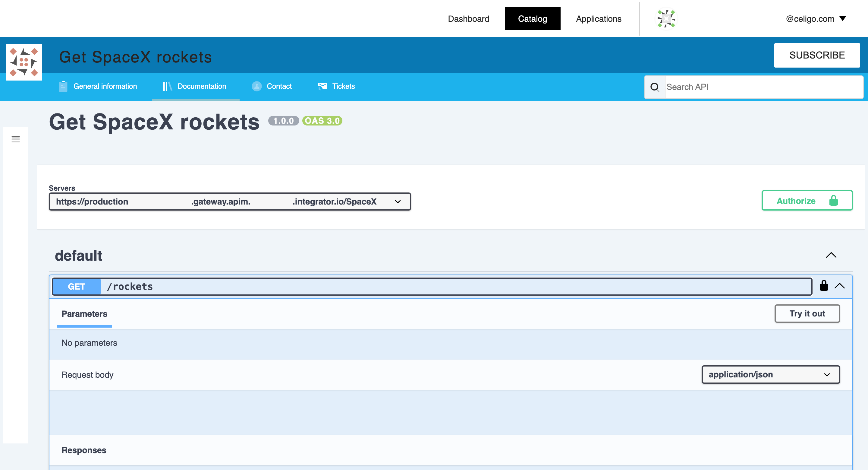Switch to the Applications section

tap(599, 18)
